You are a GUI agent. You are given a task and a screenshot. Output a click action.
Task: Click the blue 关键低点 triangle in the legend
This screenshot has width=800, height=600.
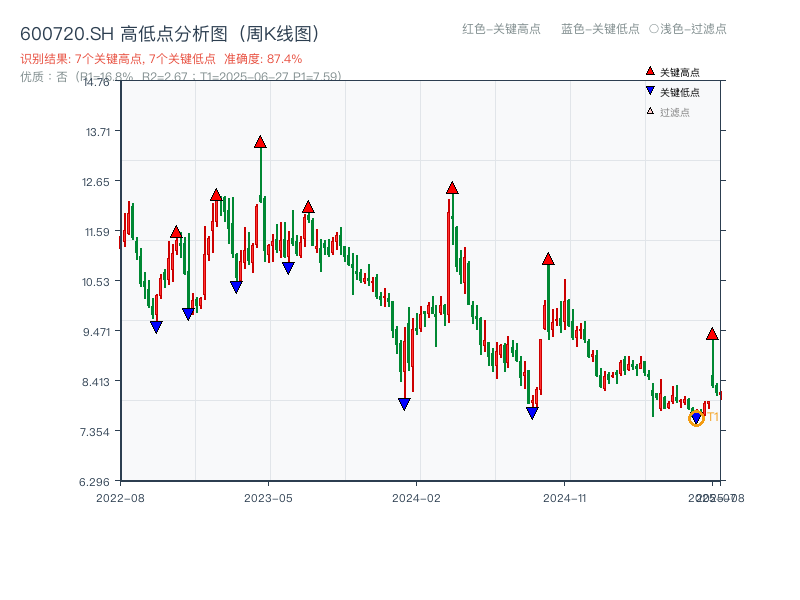coord(650,91)
